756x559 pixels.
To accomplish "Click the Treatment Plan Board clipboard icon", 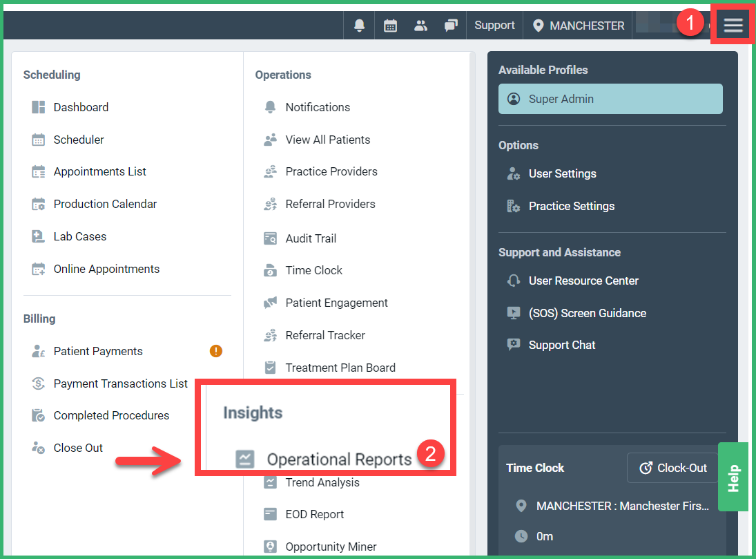I will [271, 368].
